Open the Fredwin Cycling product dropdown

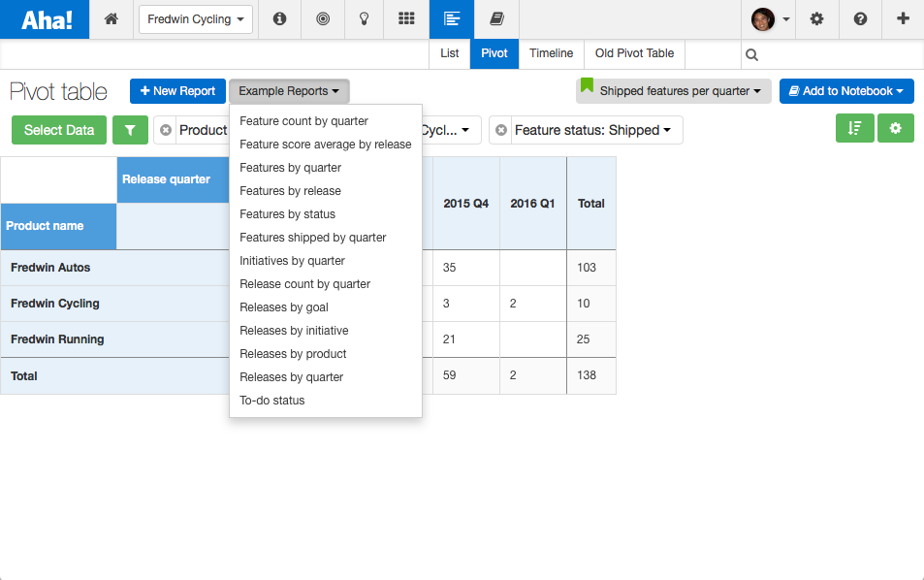[x=196, y=19]
